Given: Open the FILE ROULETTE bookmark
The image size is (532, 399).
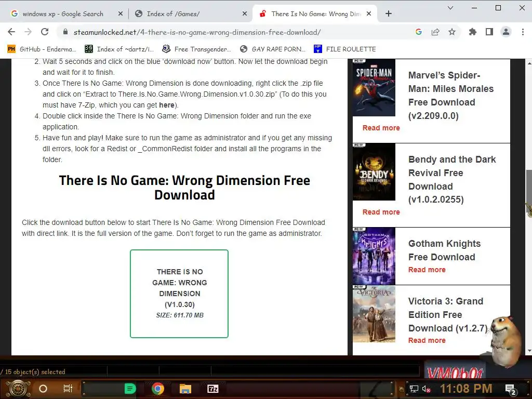Looking at the screenshot, I should pyautogui.click(x=345, y=49).
